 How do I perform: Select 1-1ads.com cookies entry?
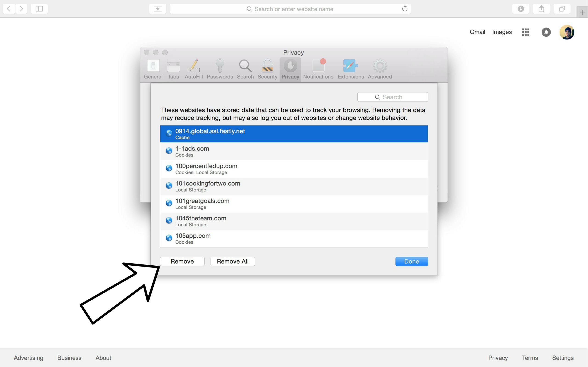tap(294, 151)
